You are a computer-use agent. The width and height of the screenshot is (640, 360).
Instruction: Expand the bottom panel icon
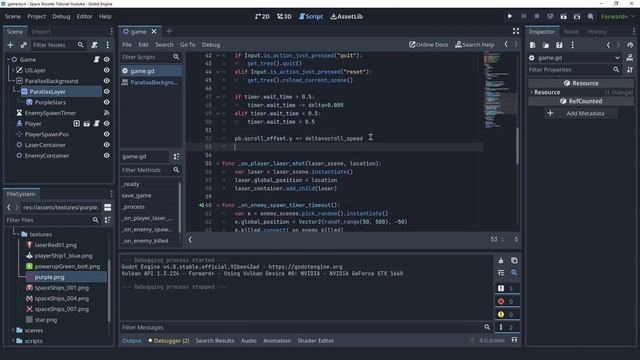pyautogui.click(x=514, y=340)
